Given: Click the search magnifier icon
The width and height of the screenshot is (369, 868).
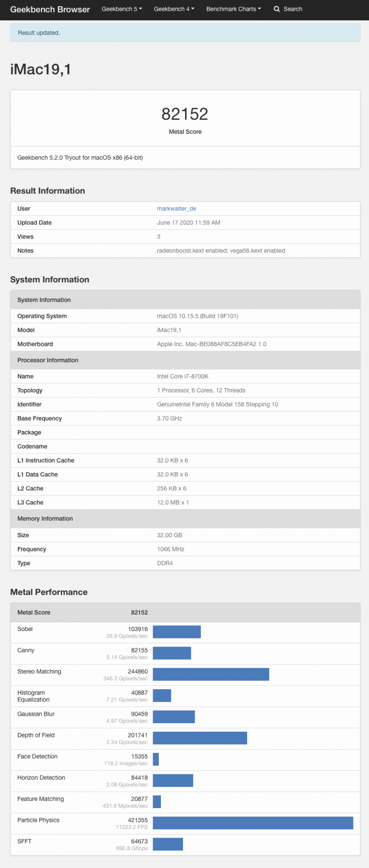Looking at the screenshot, I should [x=277, y=9].
